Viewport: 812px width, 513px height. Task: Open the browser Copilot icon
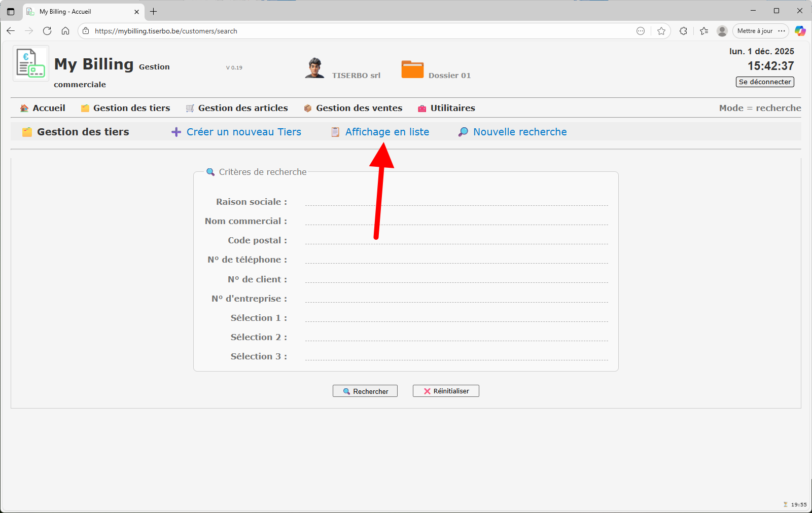pos(800,31)
